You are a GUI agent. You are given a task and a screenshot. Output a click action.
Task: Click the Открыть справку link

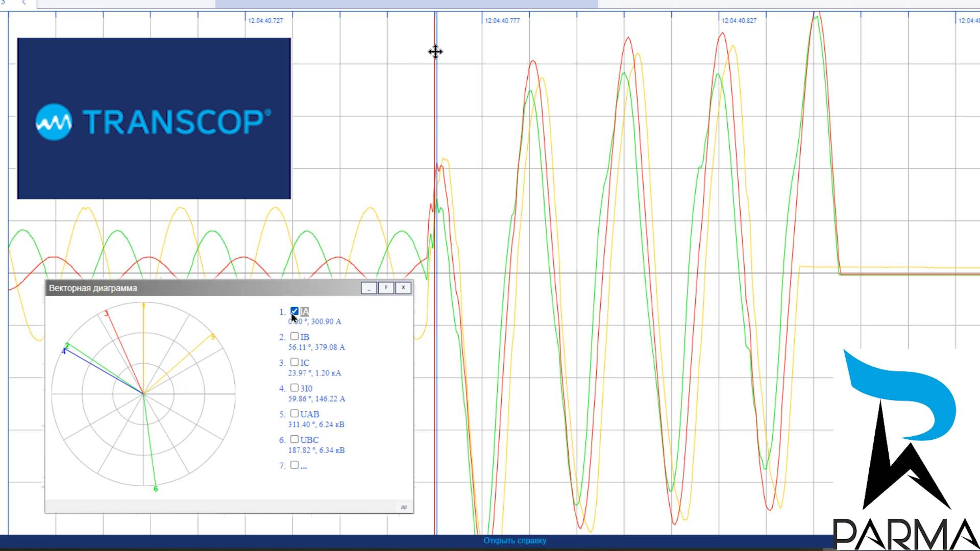pos(514,540)
